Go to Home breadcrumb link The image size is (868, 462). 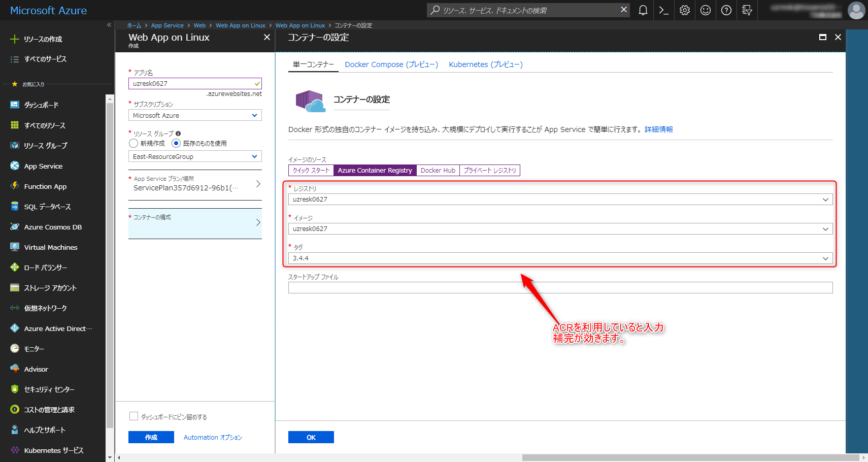click(x=134, y=25)
